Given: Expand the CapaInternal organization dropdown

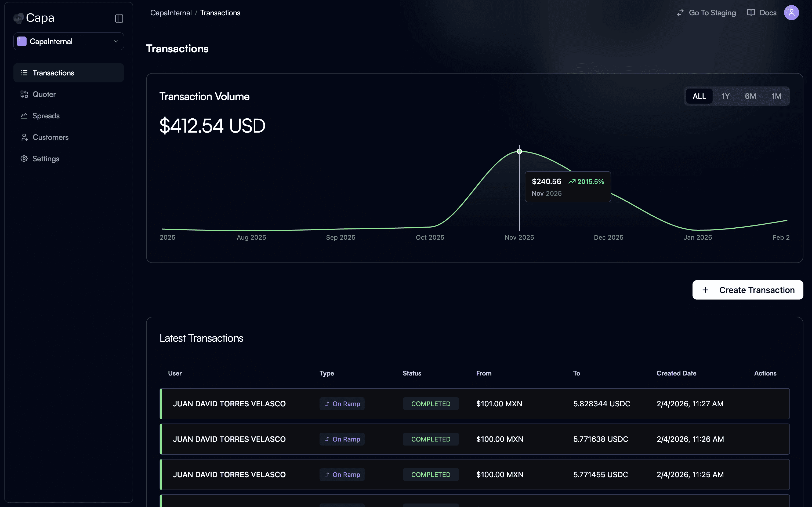Looking at the screenshot, I should (69, 42).
